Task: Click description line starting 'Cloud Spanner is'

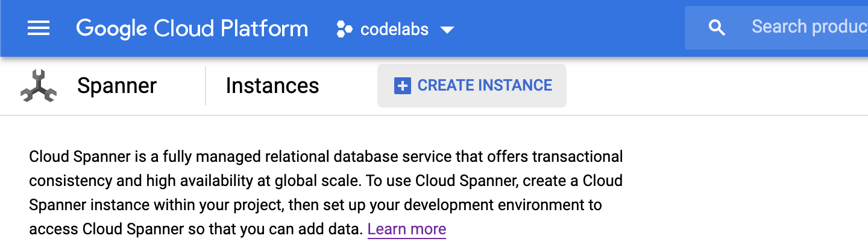Action: coord(325,157)
